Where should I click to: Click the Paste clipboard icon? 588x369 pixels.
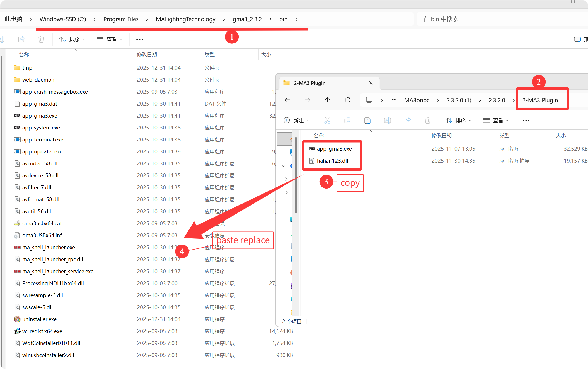367,120
